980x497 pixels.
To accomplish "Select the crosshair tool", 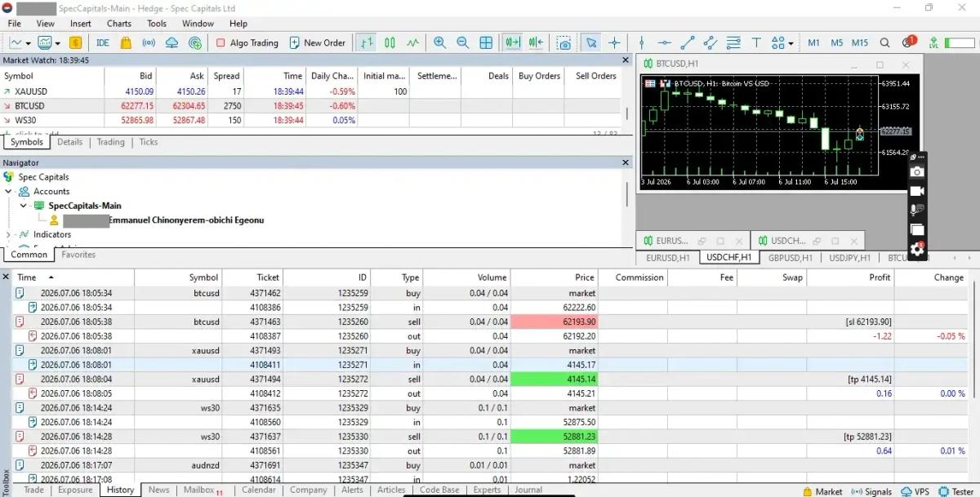I will [x=614, y=42].
